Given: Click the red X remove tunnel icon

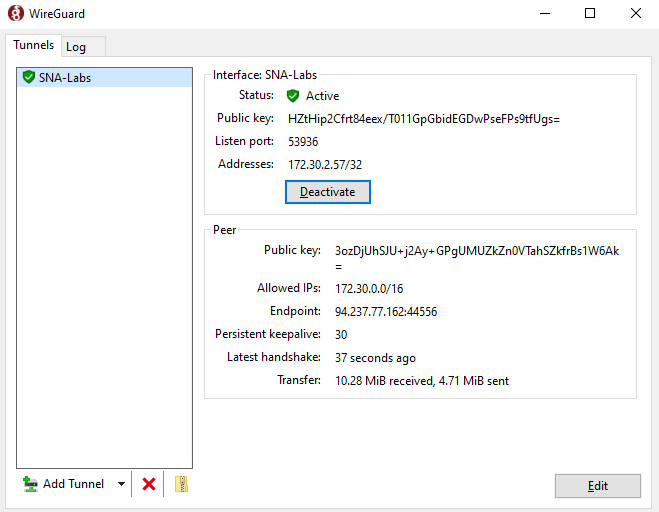Looking at the screenshot, I should click(x=149, y=484).
